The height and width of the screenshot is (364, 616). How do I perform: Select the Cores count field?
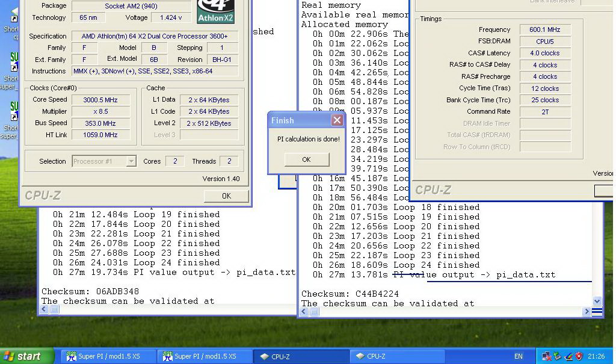[x=175, y=161]
